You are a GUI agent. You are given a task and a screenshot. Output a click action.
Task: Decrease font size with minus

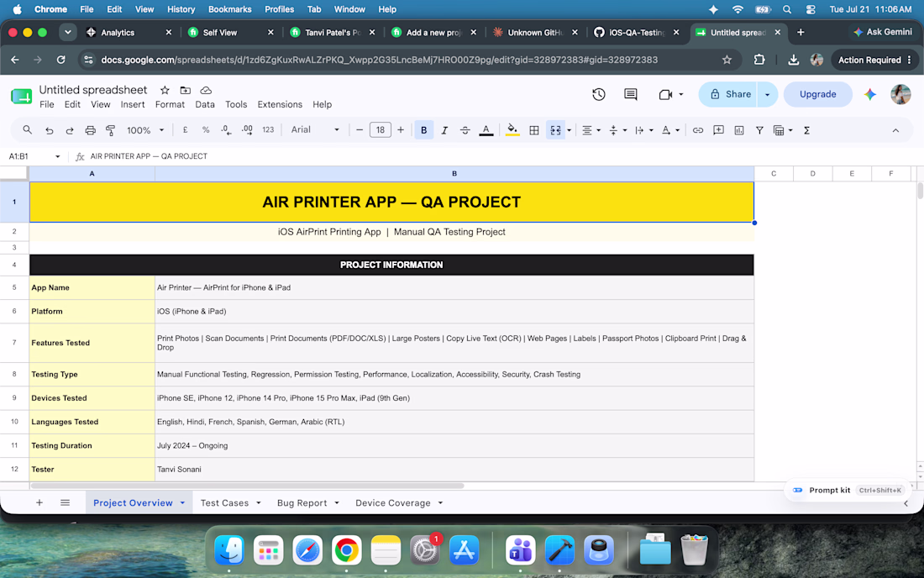(360, 130)
